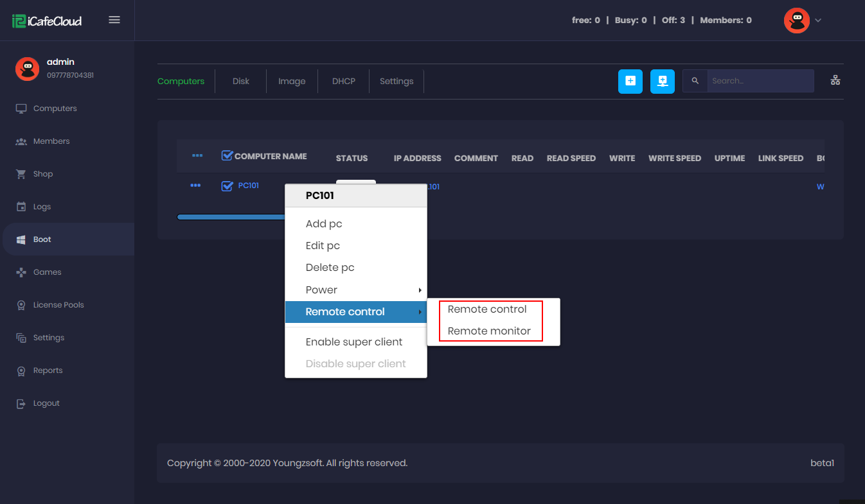Enable super client for PC101
The image size is (865, 504).
(354, 342)
